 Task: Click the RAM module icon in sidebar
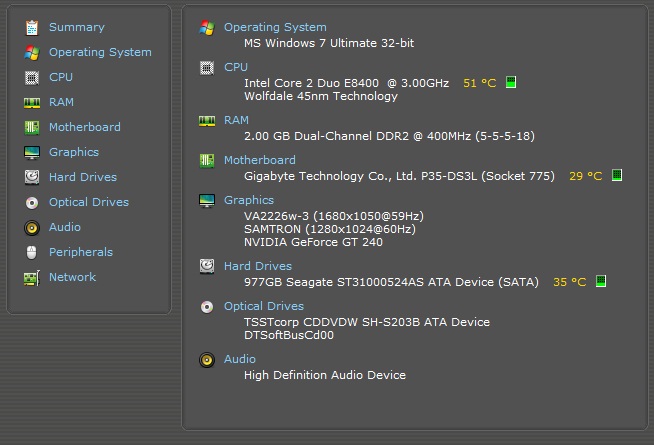(x=32, y=102)
